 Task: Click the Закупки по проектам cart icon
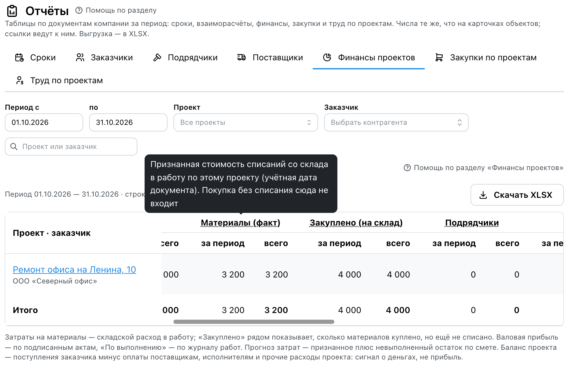pyautogui.click(x=439, y=57)
